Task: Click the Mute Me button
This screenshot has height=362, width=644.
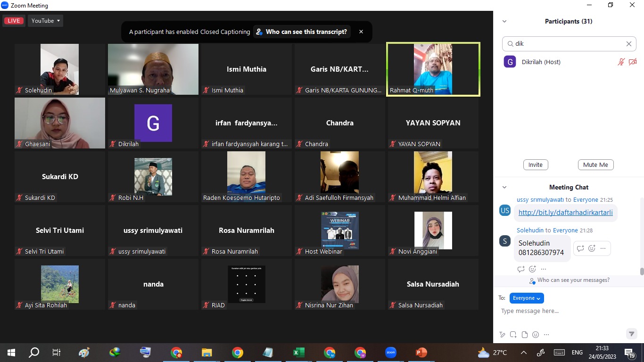Action: (x=595, y=165)
